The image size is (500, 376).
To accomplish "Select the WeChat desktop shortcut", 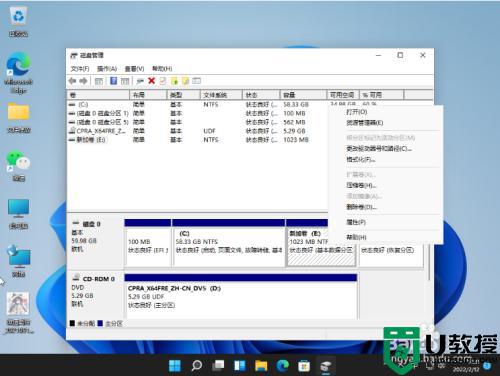I will (19, 166).
